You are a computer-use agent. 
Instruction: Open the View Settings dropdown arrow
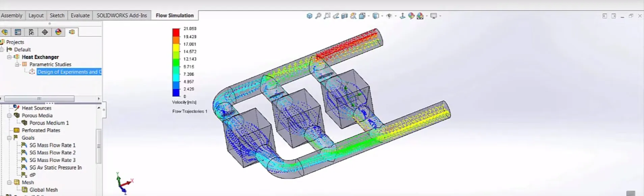(x=440, y=16)
